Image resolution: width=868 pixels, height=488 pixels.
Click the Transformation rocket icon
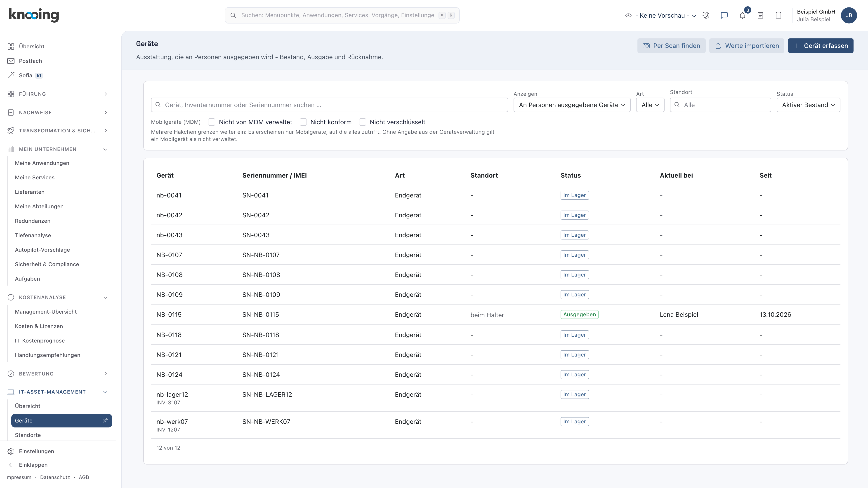pos(11,131)
